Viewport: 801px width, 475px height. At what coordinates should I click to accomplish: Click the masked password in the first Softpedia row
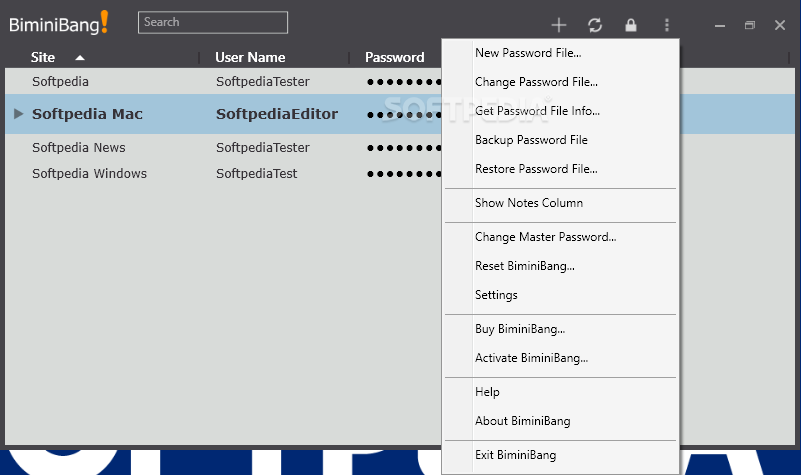pyautogui.click(x=404, y=82)
